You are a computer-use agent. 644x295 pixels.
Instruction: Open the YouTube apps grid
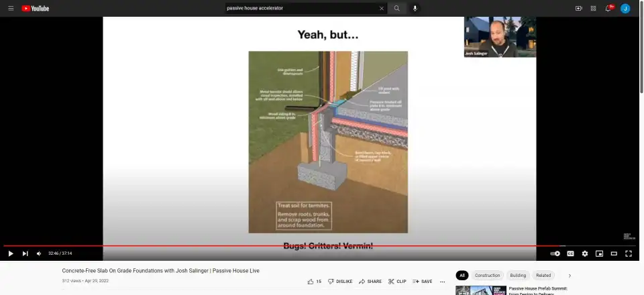(x=593, y=8)
